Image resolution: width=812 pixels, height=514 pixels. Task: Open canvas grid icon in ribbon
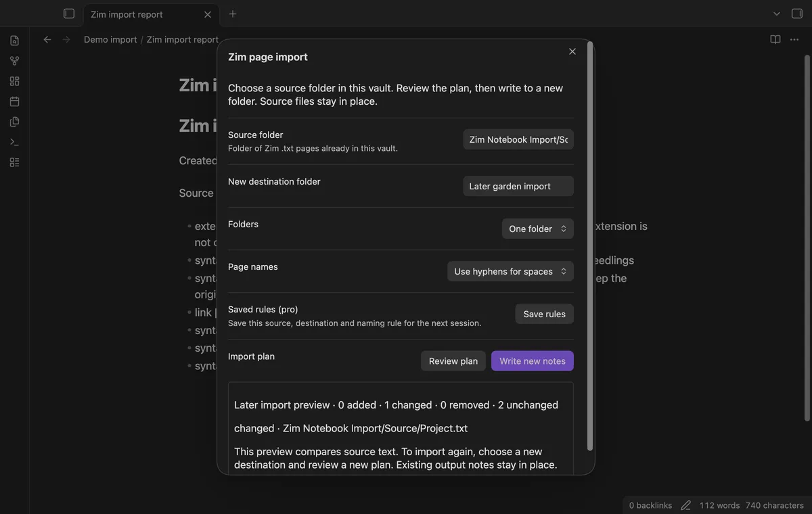(14, 81)
